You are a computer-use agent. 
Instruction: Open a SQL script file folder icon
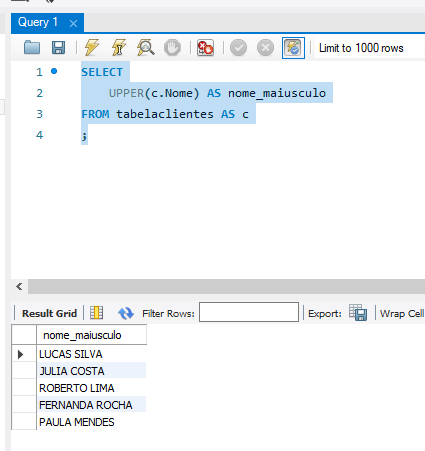(32, 48)
